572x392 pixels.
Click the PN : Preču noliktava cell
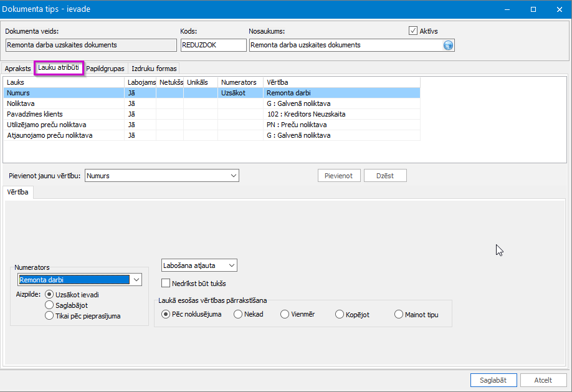[x=342, y=125]
